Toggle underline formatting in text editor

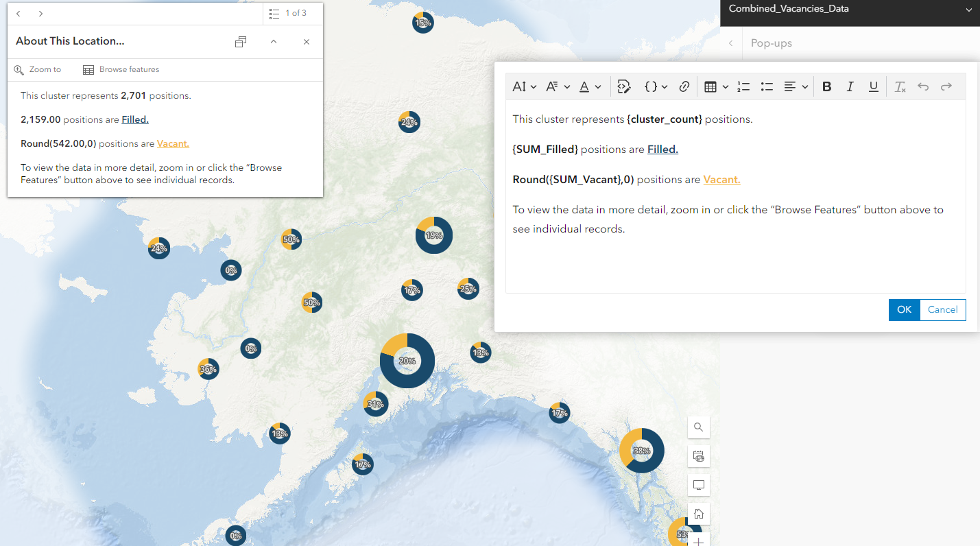[873, 86]
